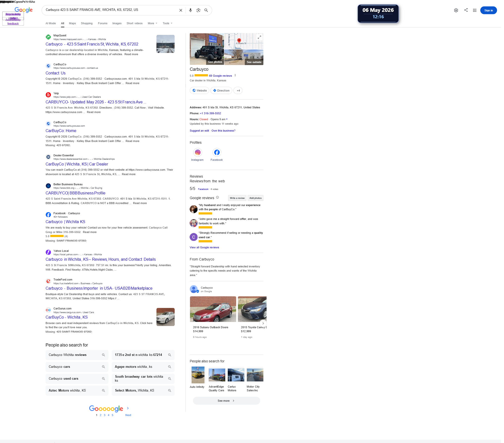The image size is (504, 443).
Task: Click Suggest an edit
Action: click(199, 131)
